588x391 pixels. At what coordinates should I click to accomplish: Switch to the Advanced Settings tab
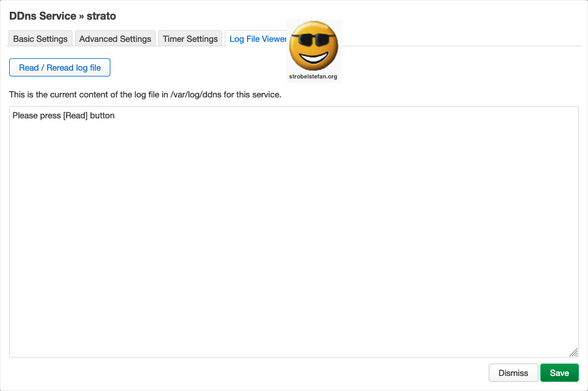pyautogui.click(x=115, y=39)
